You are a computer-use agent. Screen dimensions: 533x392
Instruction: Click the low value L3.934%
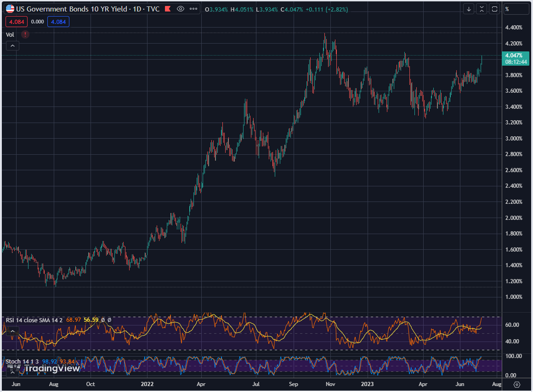click(x=267, y=10)
